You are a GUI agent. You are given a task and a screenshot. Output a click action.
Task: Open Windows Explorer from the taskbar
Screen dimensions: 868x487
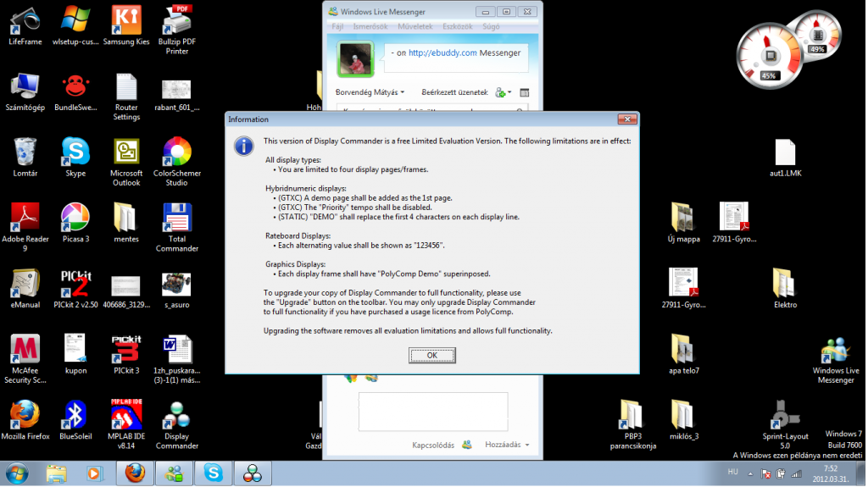point(56,473)
